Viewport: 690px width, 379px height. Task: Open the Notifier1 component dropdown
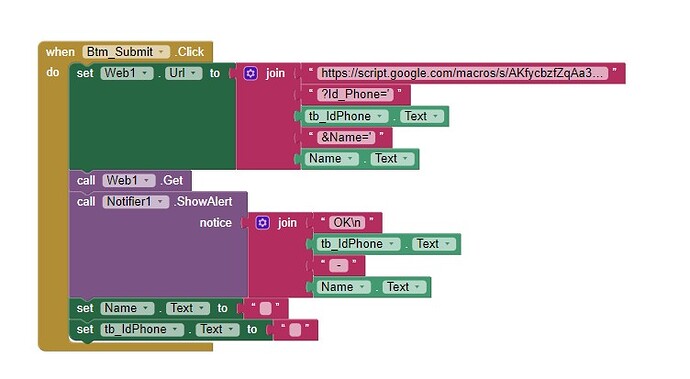pos(136,202)
